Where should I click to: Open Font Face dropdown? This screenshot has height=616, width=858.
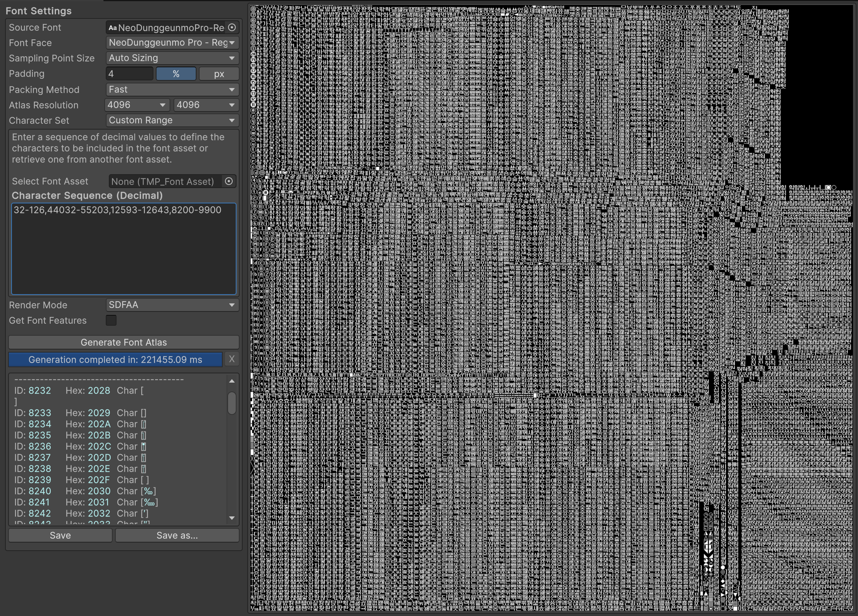pyautogui.click(x=172, y=43)
